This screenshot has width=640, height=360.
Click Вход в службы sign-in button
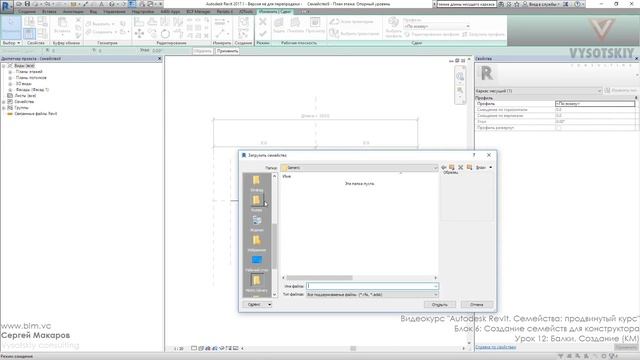click(542, 4)
